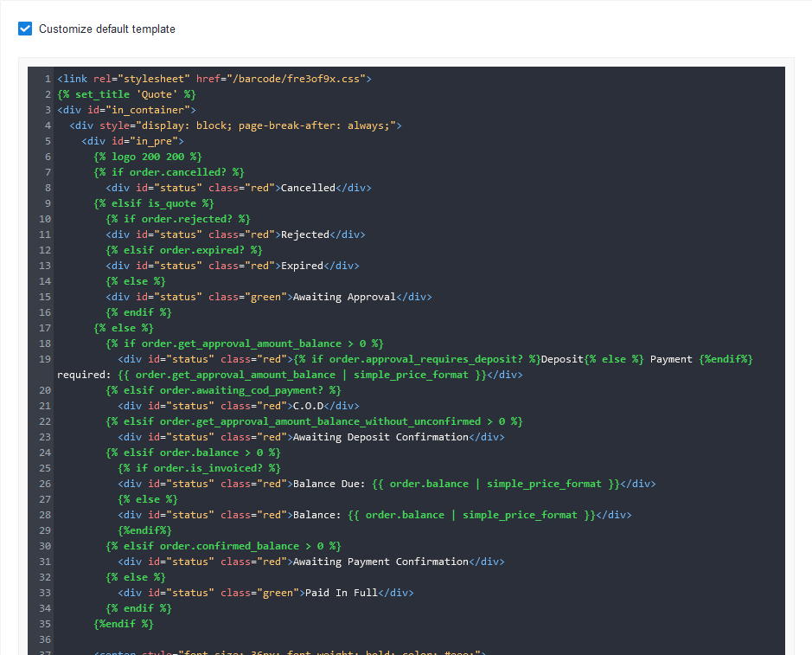
Task: Click the elsif is_quote tag
Action: [153, 203]
